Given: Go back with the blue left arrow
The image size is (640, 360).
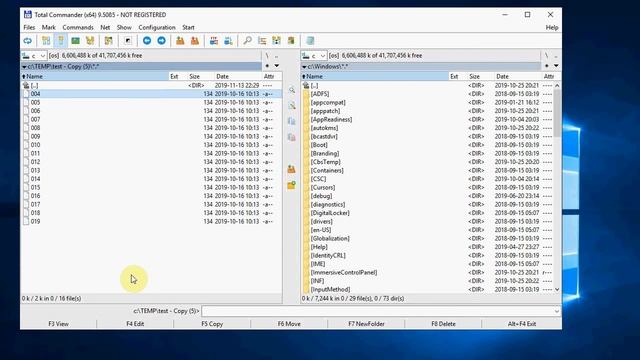Looking at the screenshot, I should click(147, 41).
